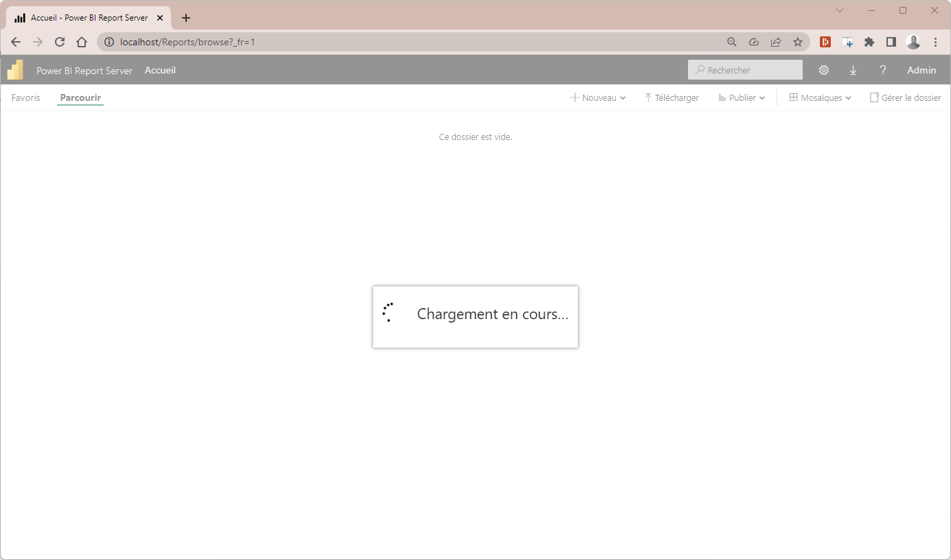Open the Extensions puzzle menu

[x=869, y=42]
